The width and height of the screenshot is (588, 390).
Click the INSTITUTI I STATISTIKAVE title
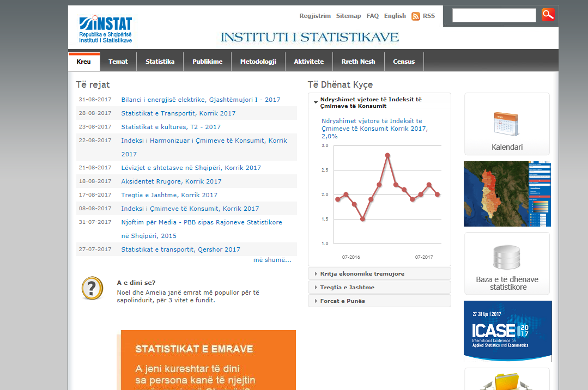(x=310, y=37)
